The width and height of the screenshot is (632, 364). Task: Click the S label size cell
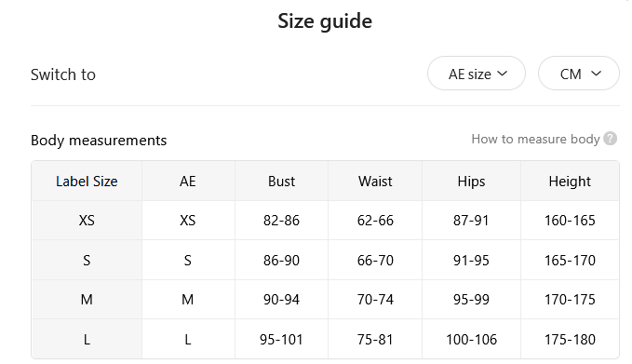87,260
